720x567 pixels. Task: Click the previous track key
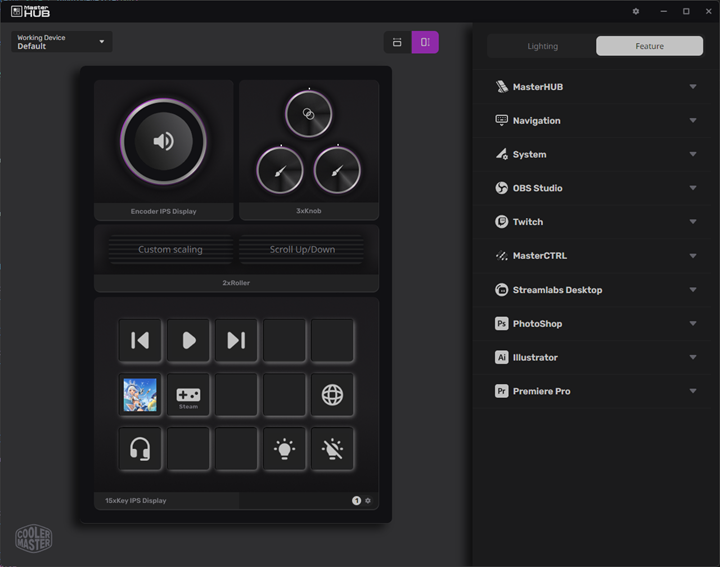140,341
